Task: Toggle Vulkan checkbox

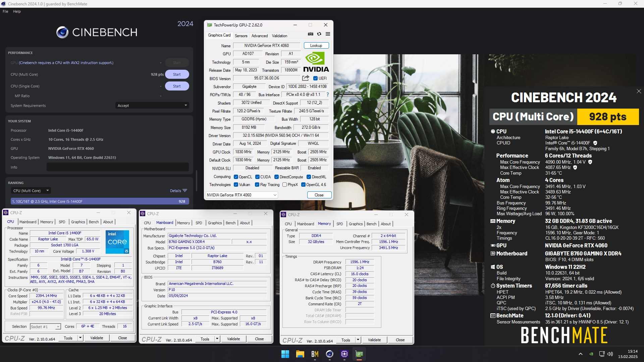Action: tap(236, 185)
